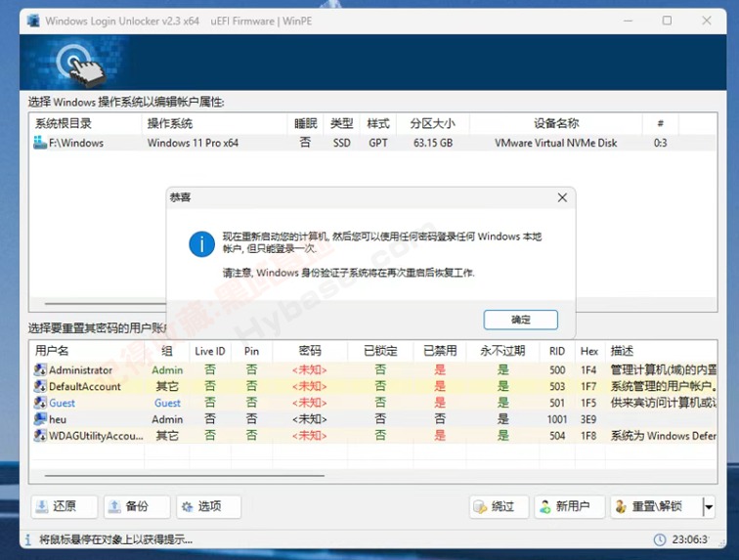This screenshot has height=560, width=739.
Task: Select the DefaultAccount user row
Action: [x=372, y=387]
